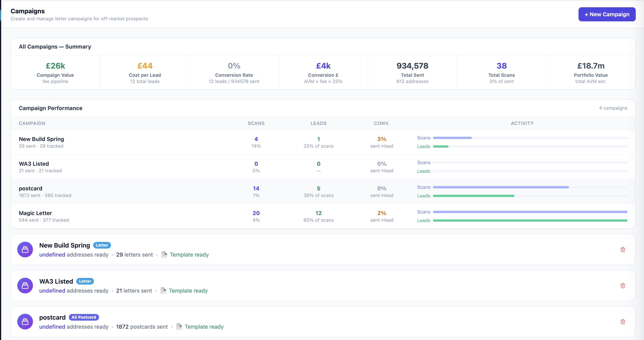Viewport: 644px width, 340px height.
Task: Click the New Build Spring template file icon
Action: [x=164, y=254]
